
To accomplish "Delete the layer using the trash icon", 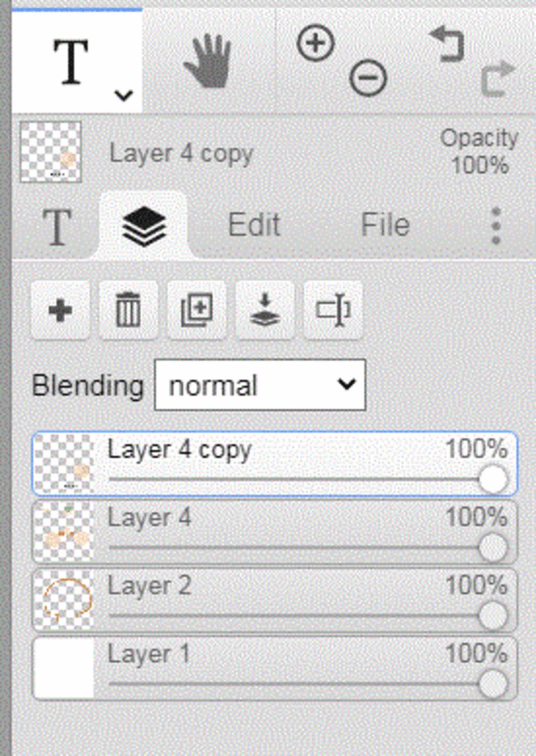I will tap(128, 310).
